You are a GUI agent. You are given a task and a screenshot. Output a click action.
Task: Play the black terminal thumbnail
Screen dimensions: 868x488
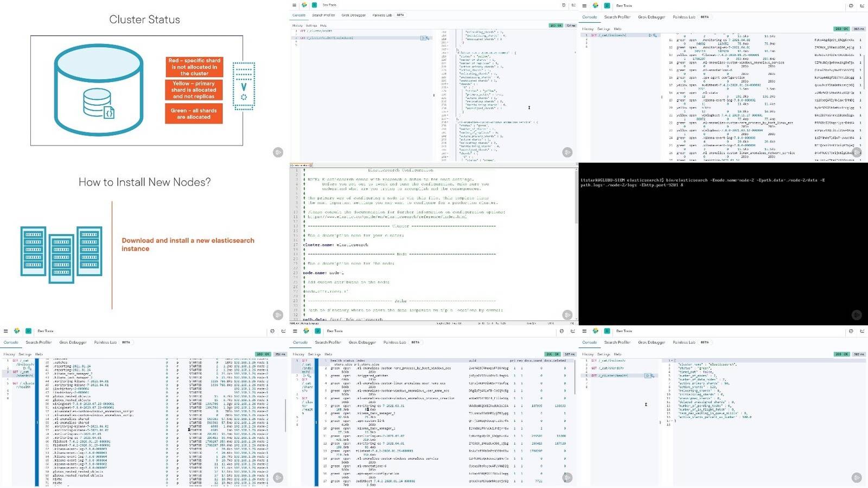(856, 315)
